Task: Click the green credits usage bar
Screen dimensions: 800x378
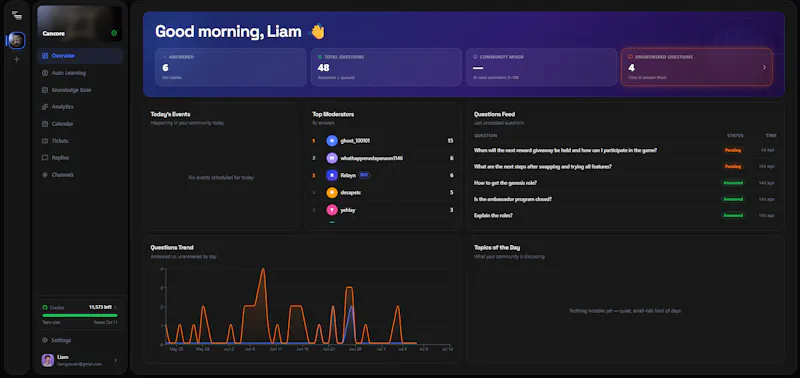Action: [x=80, y=315]
